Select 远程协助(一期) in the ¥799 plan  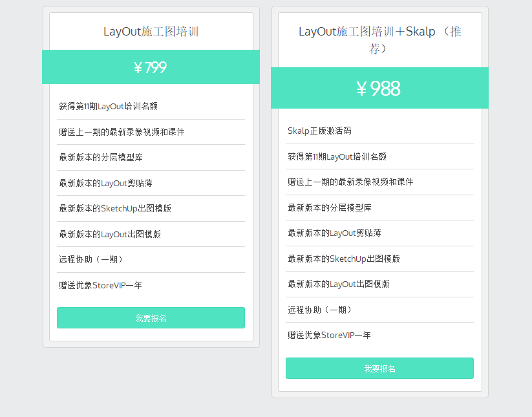pos(91,260)
